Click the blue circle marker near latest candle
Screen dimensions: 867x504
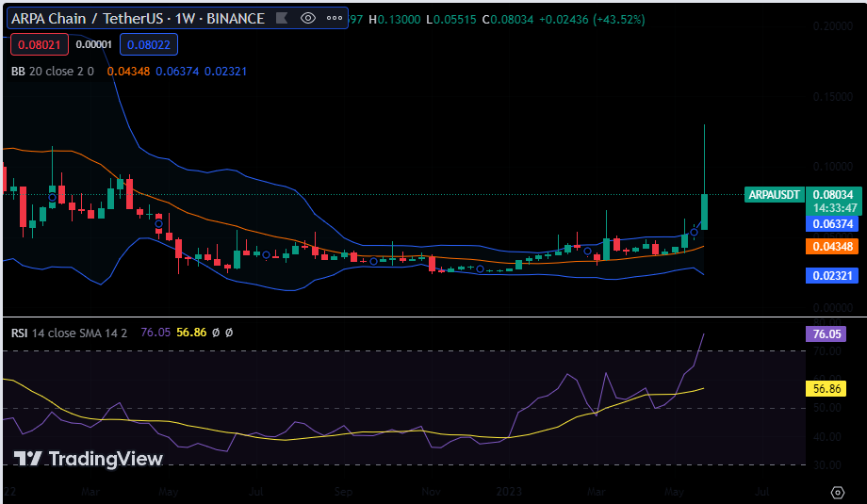click(695, 232)
